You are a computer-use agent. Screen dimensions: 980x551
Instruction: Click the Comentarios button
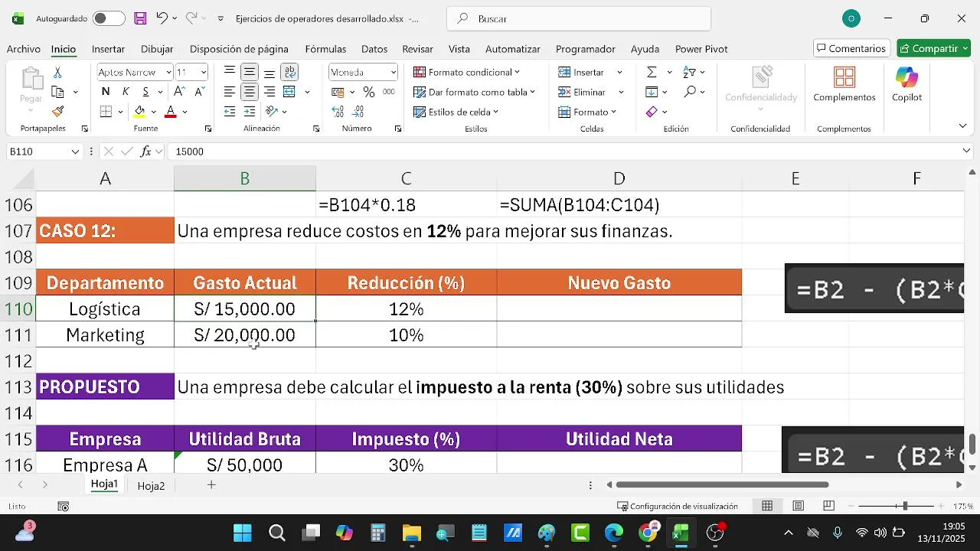point(851,48)
